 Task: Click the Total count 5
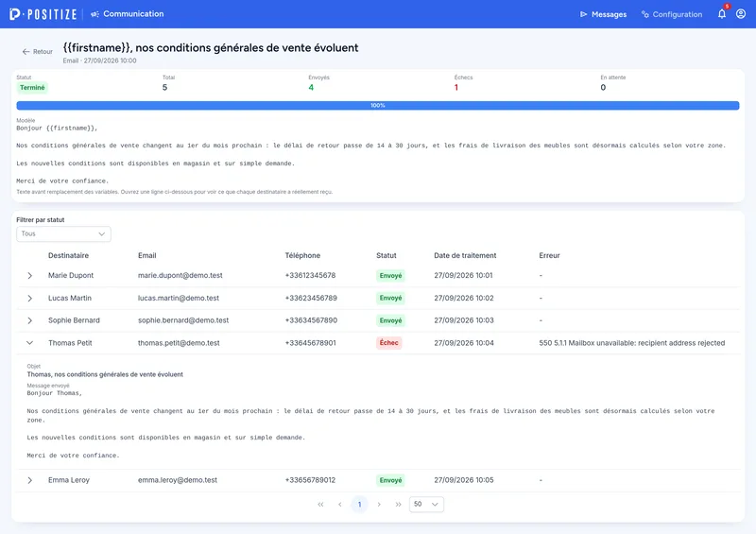(164, 87)
